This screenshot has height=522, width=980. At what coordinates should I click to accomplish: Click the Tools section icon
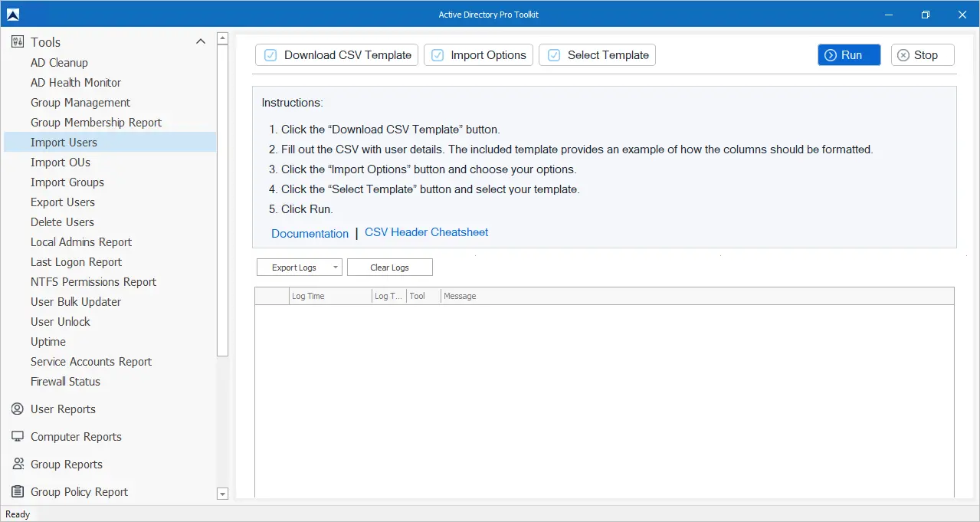pyautogui.click(x=18, y=42)
